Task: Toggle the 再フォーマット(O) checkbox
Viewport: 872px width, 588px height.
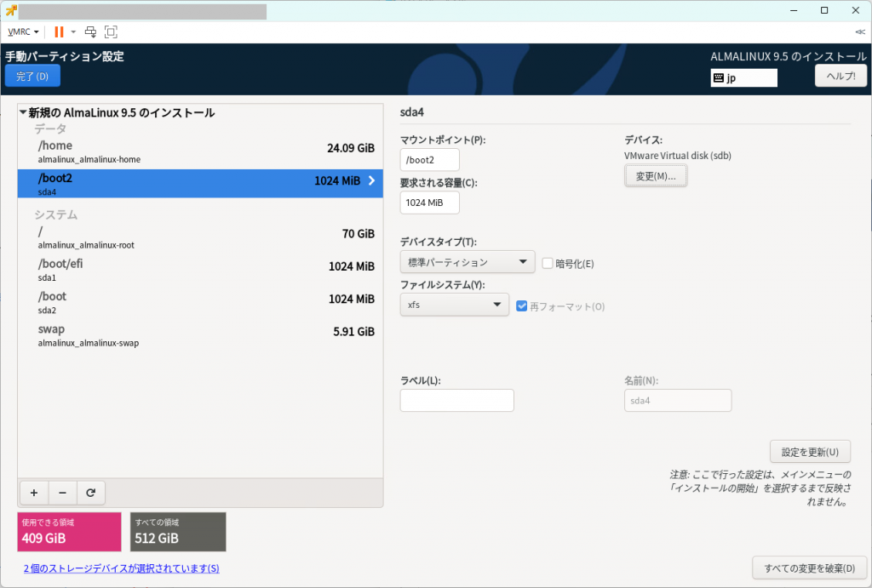Action: click(x=522, y=306)
